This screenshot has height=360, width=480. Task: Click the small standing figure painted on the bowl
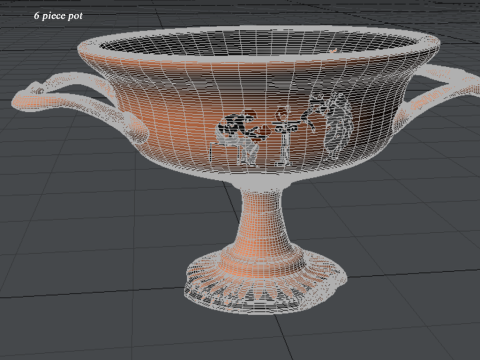click(284, 136)
